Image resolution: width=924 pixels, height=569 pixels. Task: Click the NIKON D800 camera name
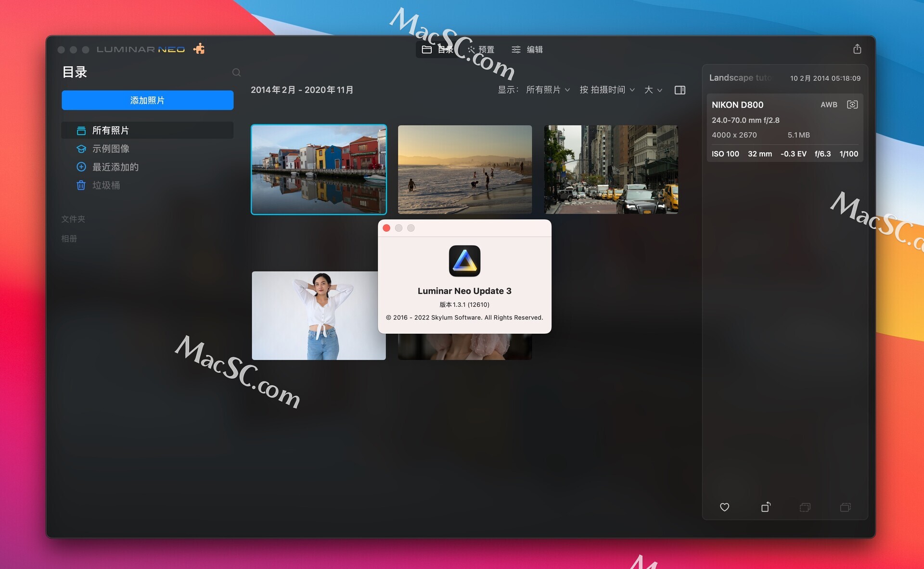(x=737, y=105)
